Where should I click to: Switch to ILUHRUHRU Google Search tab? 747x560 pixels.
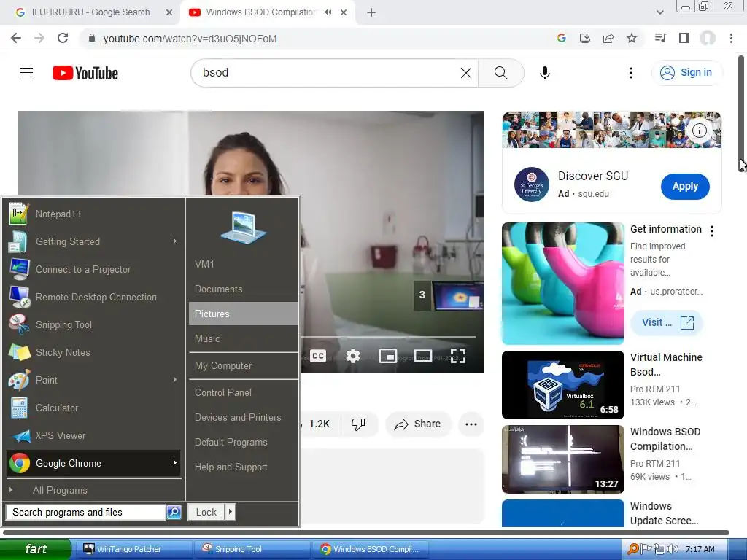(90, 12)
